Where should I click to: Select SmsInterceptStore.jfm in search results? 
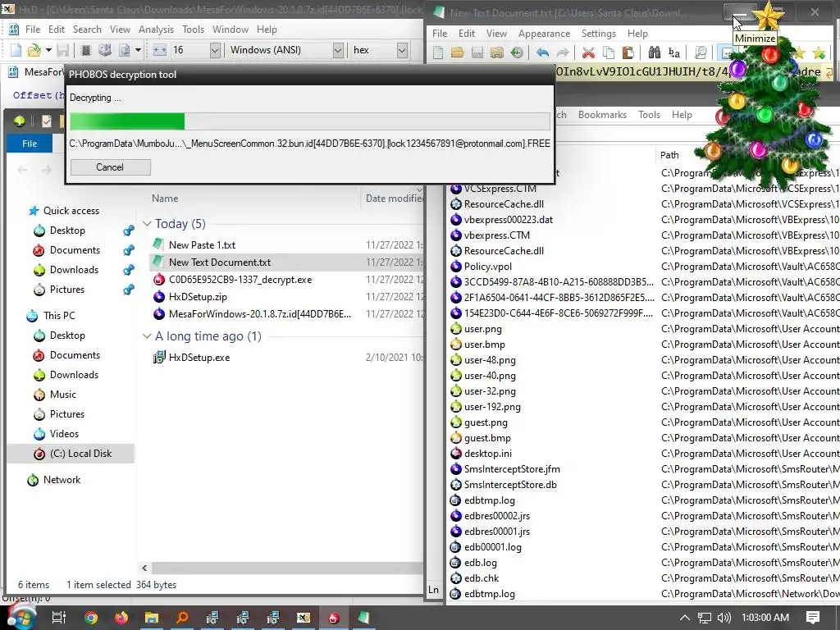(512, 469)
